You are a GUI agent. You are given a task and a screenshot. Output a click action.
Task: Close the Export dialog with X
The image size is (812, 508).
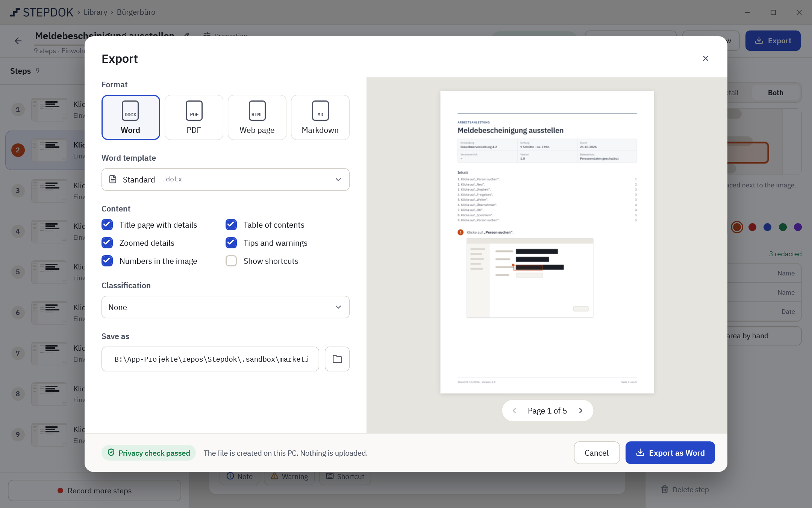point(705,58)
